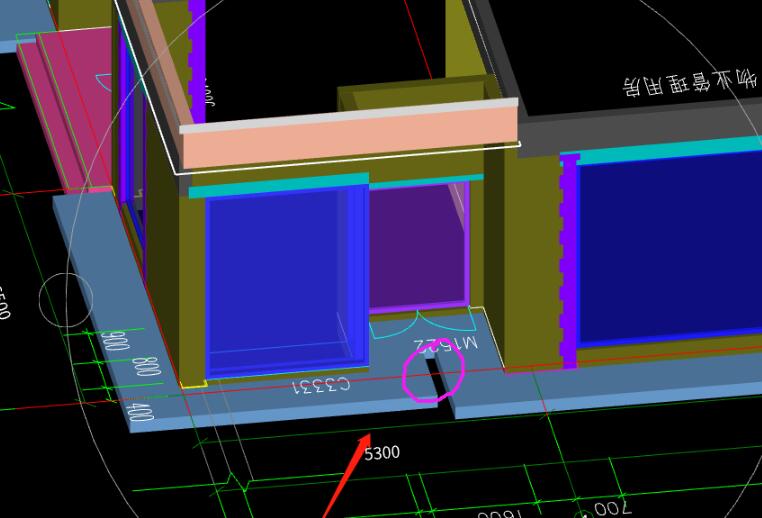
Task: Click the 700 dimension text
Action: tap(612, 508)
